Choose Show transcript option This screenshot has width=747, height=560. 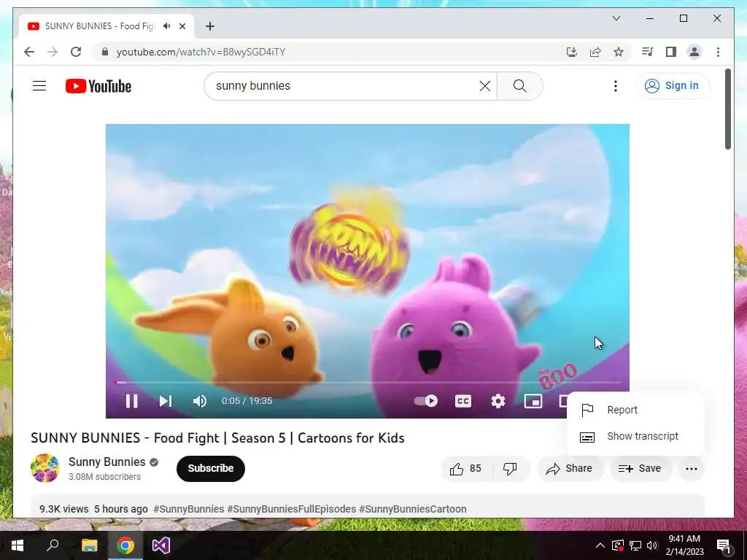pyautogui.click(x=635, y=436)
